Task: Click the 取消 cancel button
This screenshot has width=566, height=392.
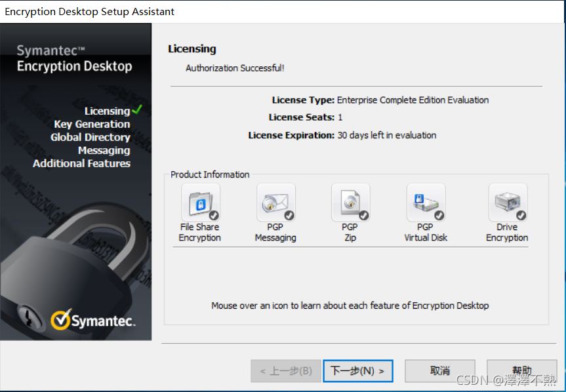Action: coord(439,371)
